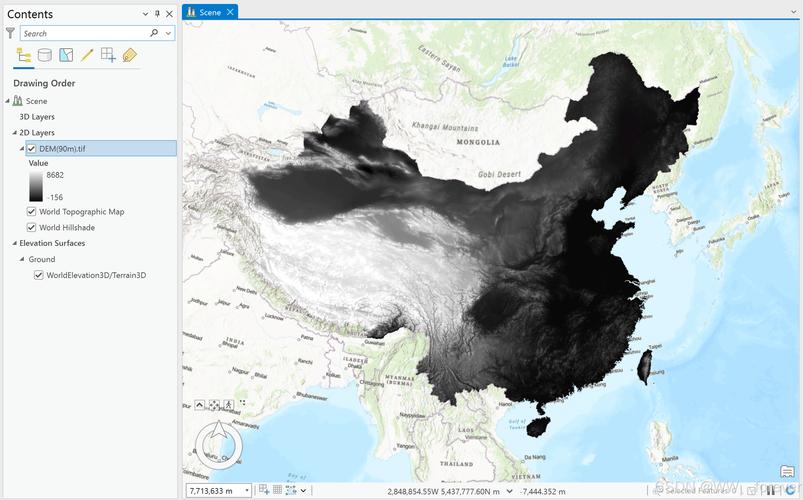803x500 pixels.
Task: Click navigator full control pan arrows icon
Action: 215,405
